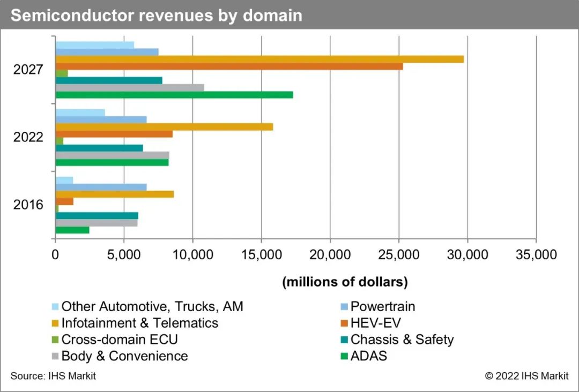Click the 2016 ADAS green bar
This screenshot has width=579, height=392.
(x=72, y=230)
